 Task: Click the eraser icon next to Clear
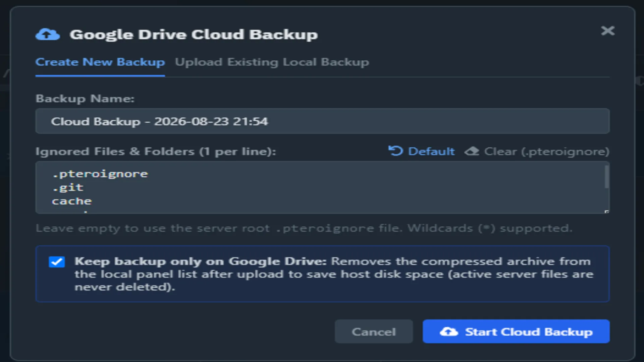472,151
